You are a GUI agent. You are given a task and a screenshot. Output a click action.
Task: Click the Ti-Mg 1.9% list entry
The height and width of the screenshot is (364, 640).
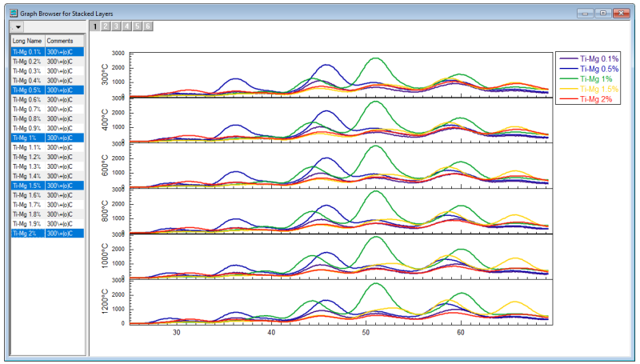(x=27, y=223)
